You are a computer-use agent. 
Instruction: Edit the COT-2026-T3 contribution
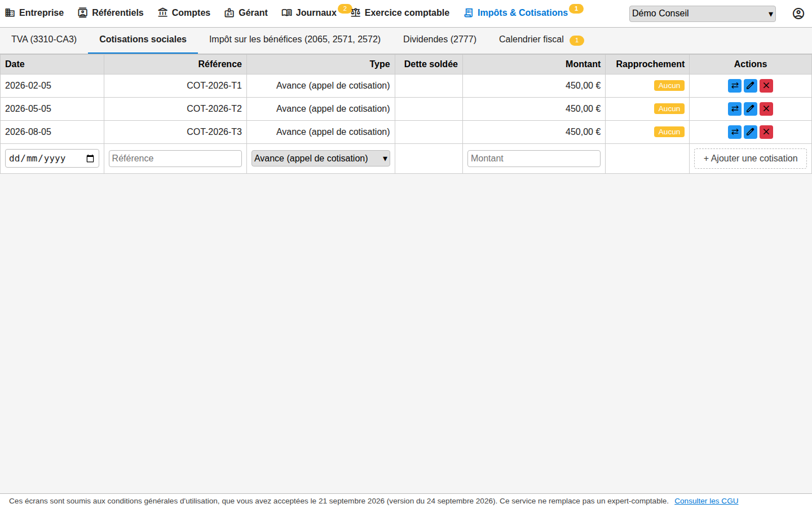(751, 132)
